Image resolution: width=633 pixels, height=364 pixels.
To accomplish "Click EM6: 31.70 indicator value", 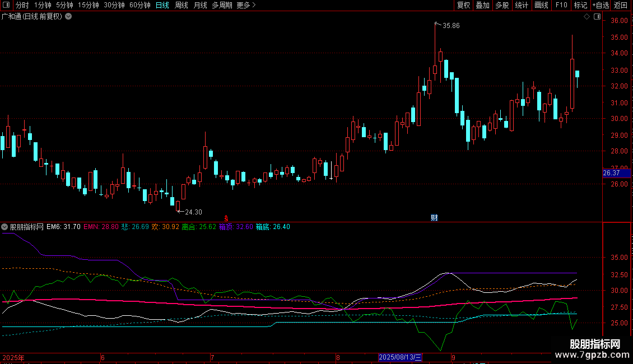I will click(x=63, y=227).
